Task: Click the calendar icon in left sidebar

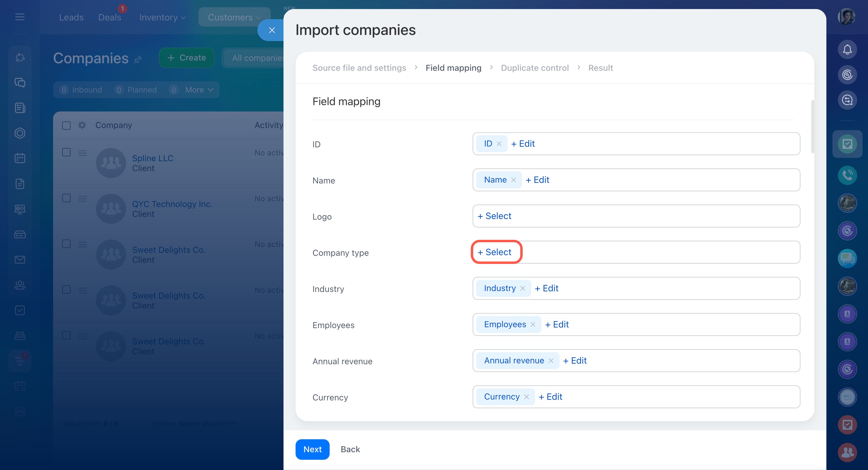Action: tap(20, 158)
